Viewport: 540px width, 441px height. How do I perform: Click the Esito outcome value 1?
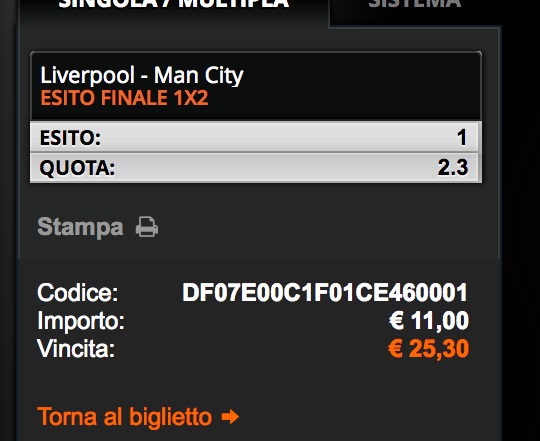point(462,137)
